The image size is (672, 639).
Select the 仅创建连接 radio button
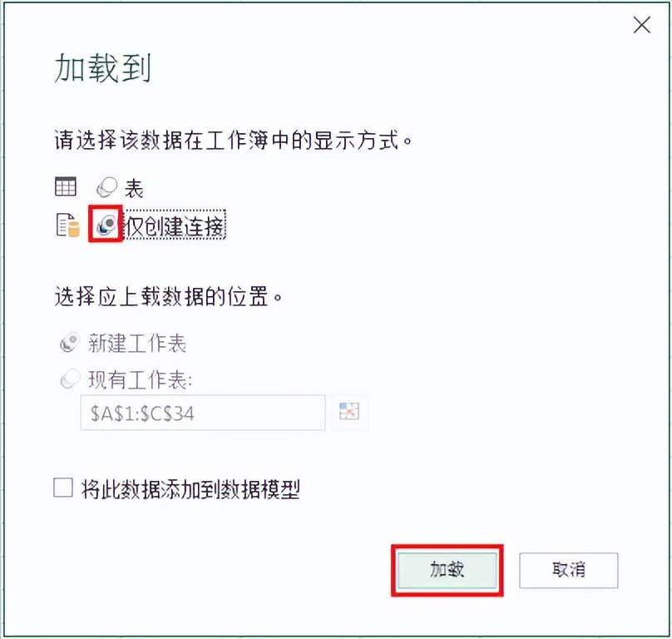click(x=106, y=225)
